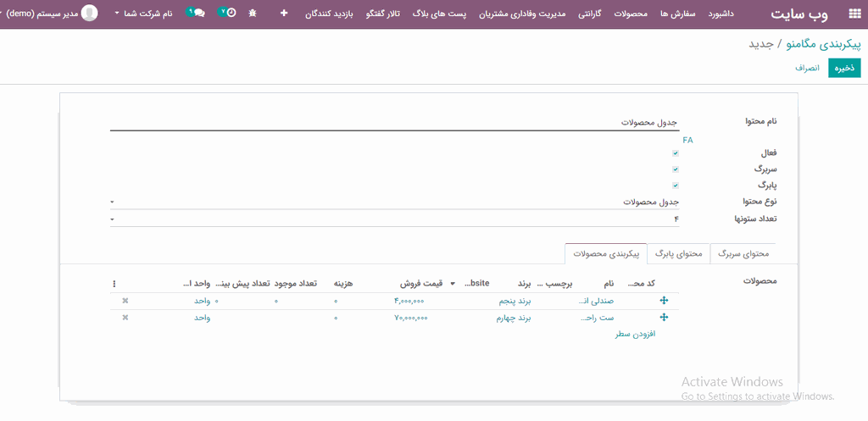Open مدیریت وفاداری مشتریان menu
The width and height of the screenshot is (868, 421).
point(524,12)
